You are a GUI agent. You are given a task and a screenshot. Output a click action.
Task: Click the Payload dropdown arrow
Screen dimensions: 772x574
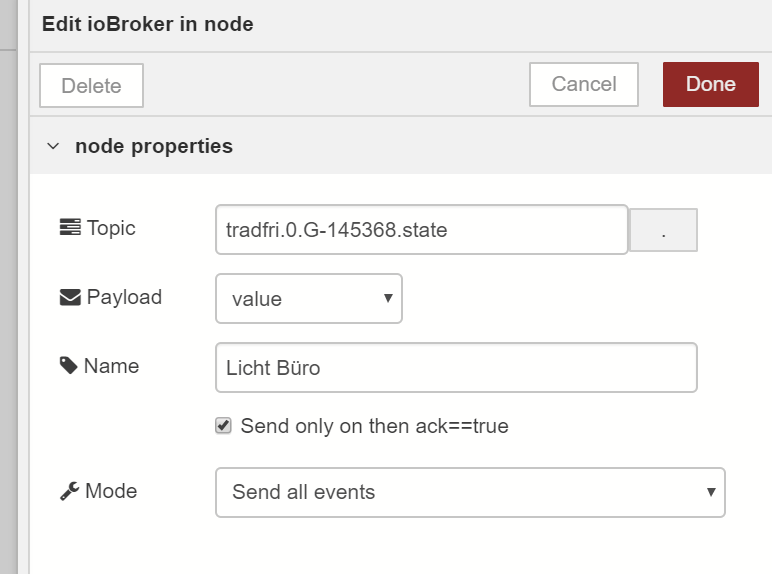388,298
